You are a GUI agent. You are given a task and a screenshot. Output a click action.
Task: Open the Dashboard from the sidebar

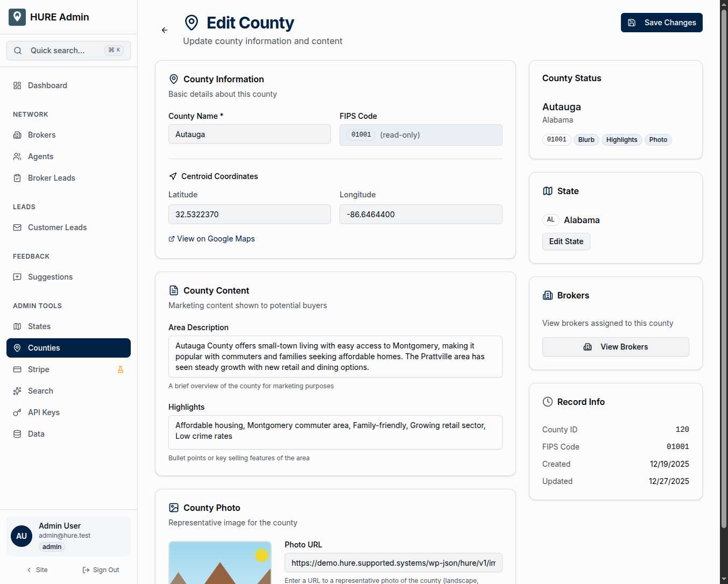[47, 85]
